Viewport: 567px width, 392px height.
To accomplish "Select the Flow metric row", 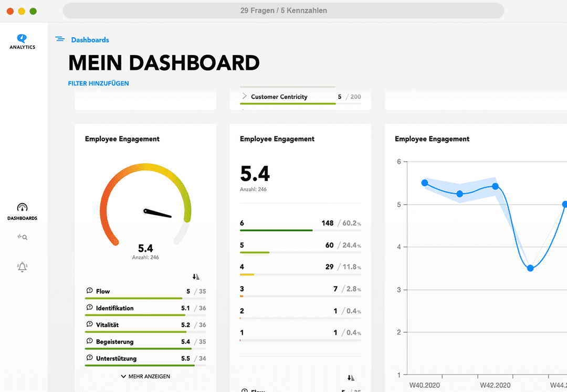I will (145, 293).
